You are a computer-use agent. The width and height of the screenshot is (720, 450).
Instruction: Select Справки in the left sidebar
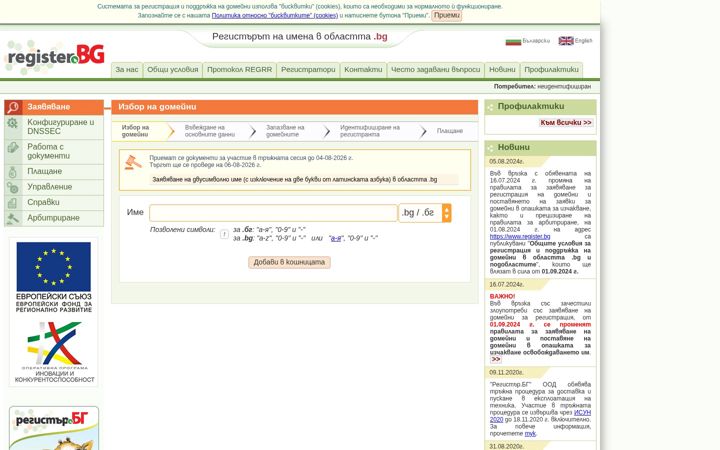pos(54,202)
